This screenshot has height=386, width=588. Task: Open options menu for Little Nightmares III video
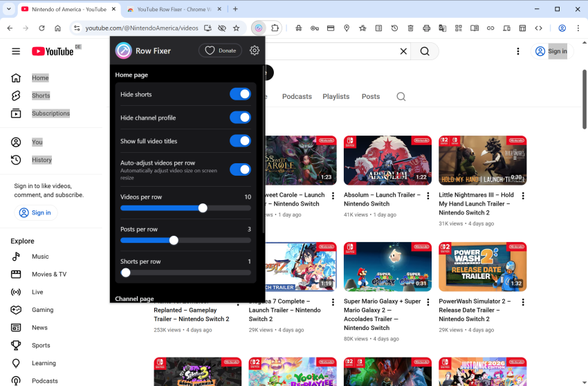[523, 196]
